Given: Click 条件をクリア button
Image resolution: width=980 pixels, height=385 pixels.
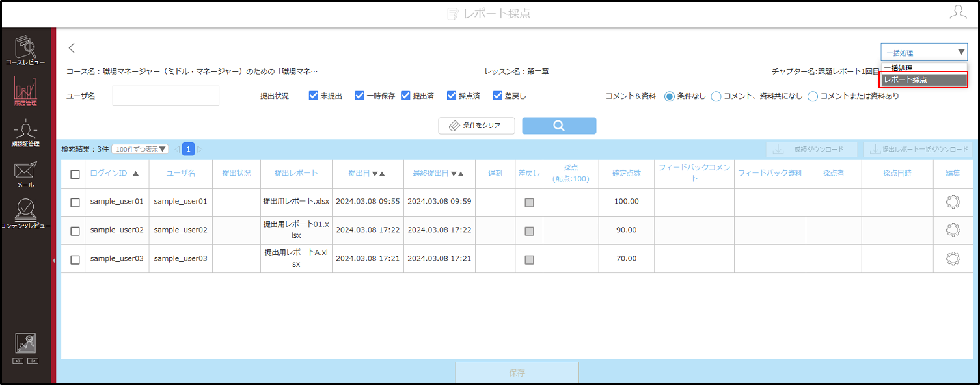Looking at the screenshot, I should pos(477,126).
